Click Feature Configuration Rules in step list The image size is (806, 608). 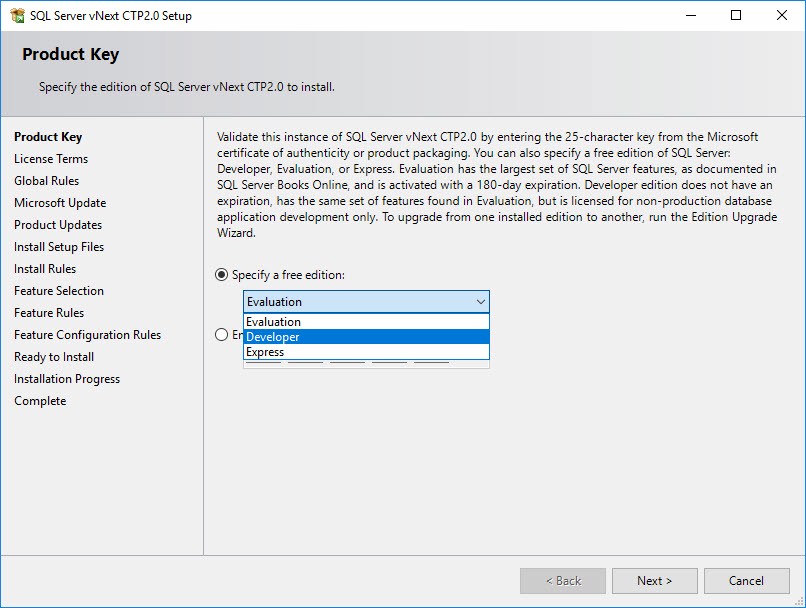(x=87, y=335)
